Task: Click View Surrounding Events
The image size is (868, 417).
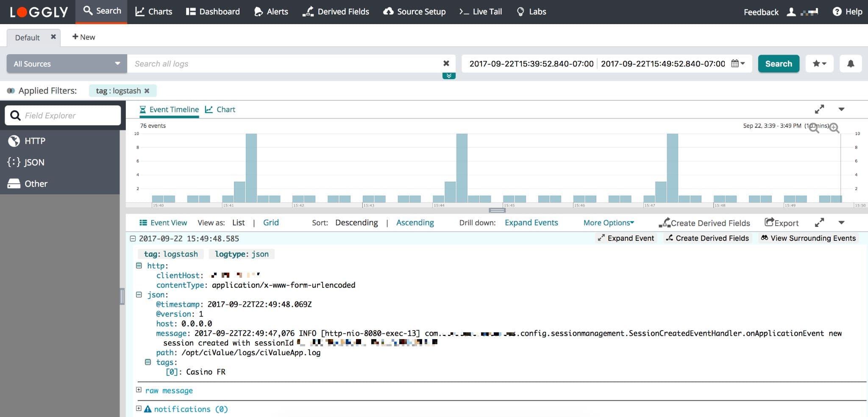Action: point(808,238)
